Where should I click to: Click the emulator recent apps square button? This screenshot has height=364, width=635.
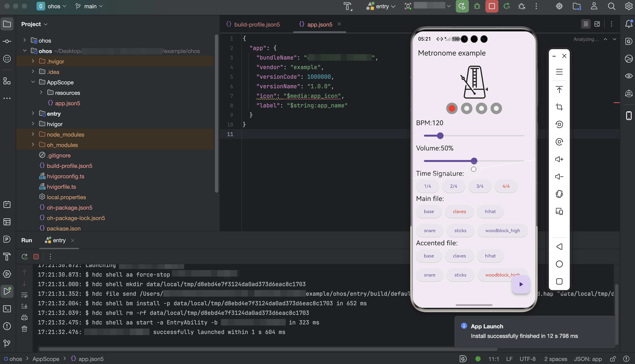(559, 282)
